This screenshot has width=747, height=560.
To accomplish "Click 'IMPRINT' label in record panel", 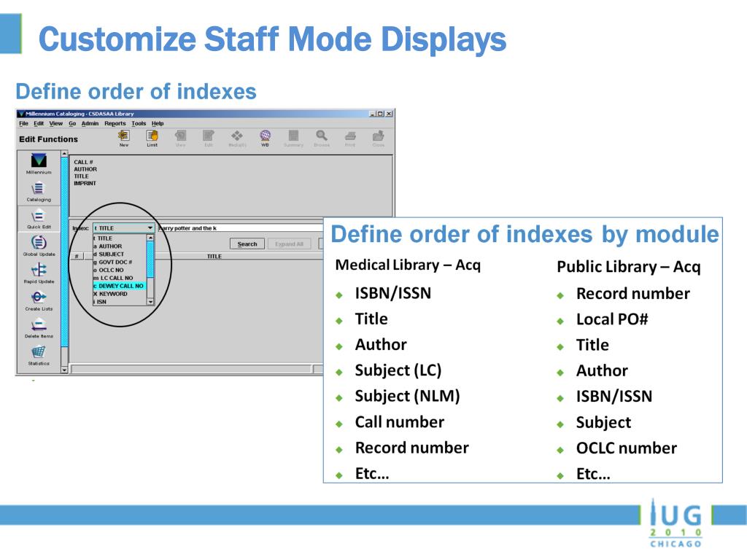I will [85, 183].
